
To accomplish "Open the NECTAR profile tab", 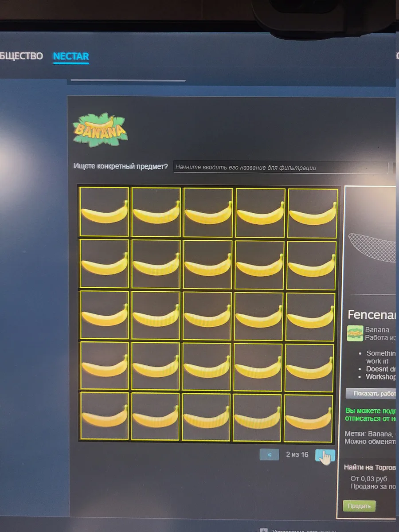I will [71, 56].
